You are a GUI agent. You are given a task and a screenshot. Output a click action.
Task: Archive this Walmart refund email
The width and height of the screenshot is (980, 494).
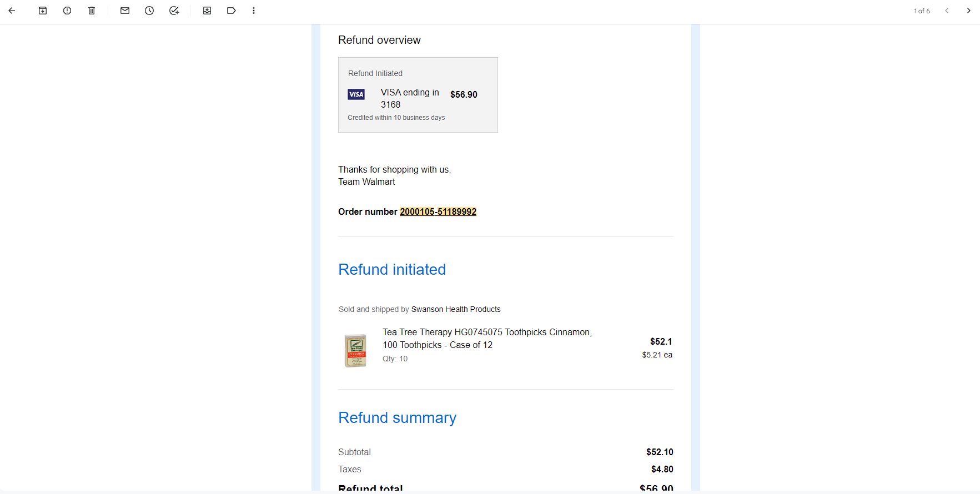point(43,11)
